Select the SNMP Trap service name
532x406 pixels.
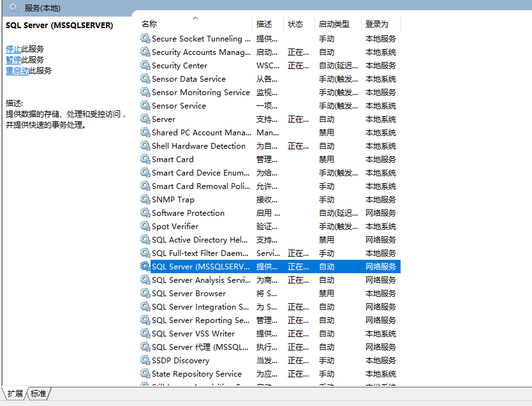click(173, 200)
